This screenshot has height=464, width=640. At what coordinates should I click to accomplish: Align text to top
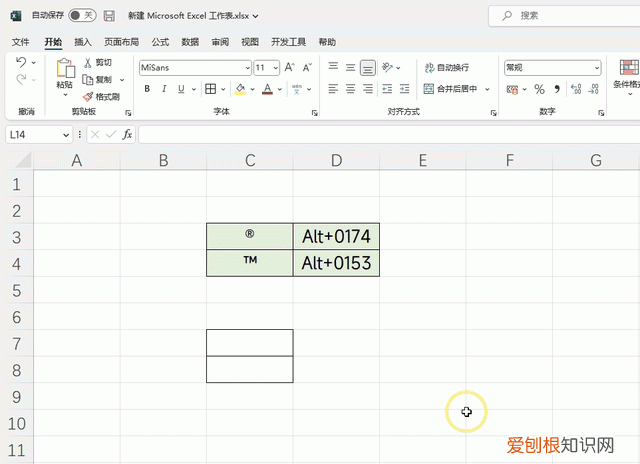[333, 67]
